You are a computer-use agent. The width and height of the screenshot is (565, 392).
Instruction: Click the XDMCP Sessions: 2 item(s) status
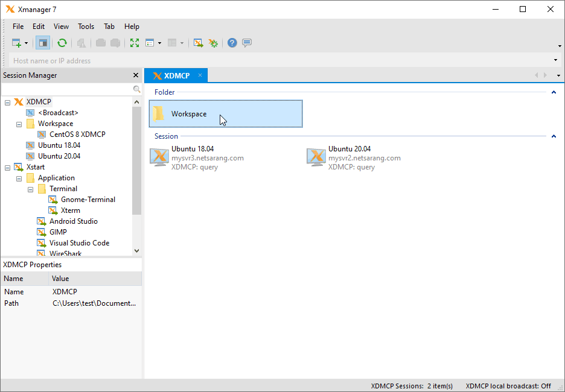point(412,386)
